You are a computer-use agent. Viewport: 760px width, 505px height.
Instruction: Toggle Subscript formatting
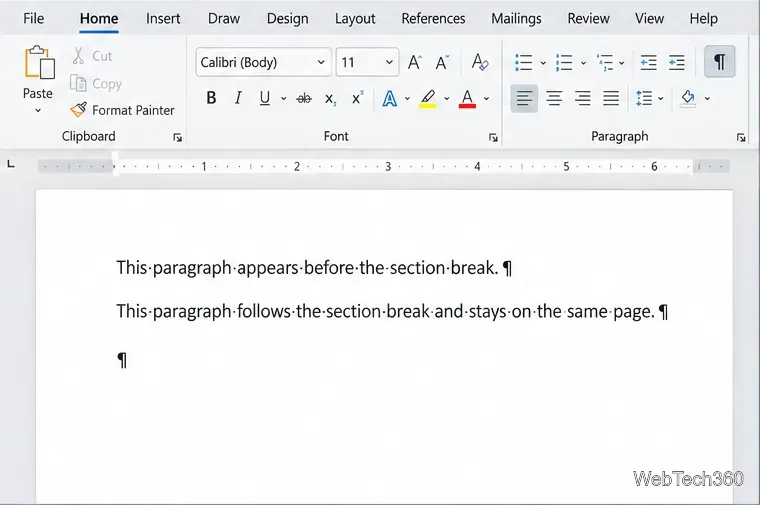coord(331,99)
